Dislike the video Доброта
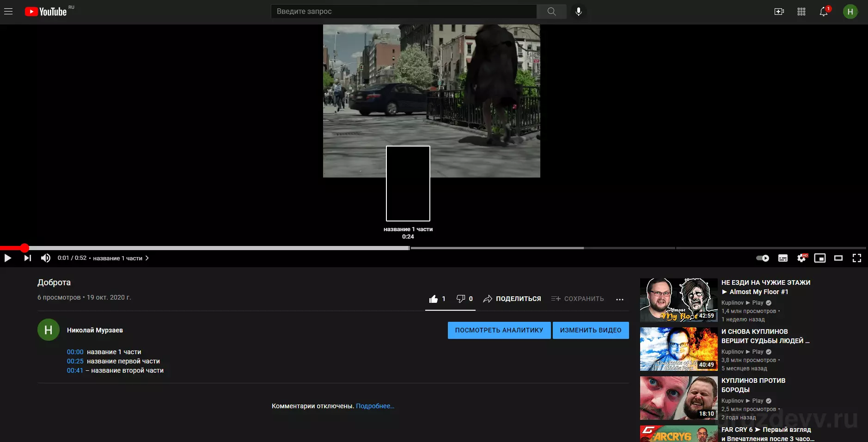The width and height of the screenshot is (868, 442). coord(465,299)
